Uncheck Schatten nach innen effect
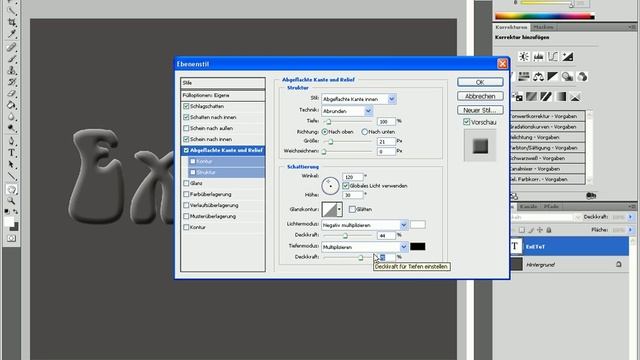This screenshot has height=360, width=640. pyautogui.click(x=186, y=117)
